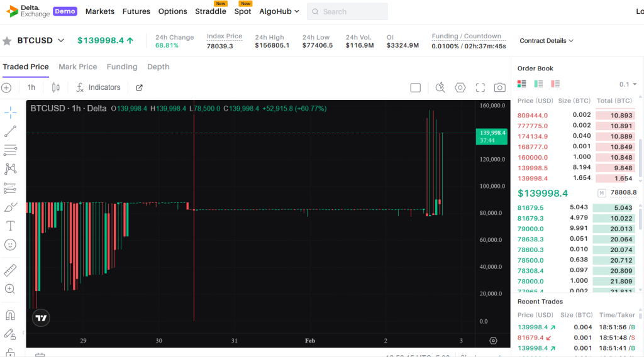This screenshot has width=644, height=357.
Task: Expand the BTCUSD contract selector
Action: [61, 41]
